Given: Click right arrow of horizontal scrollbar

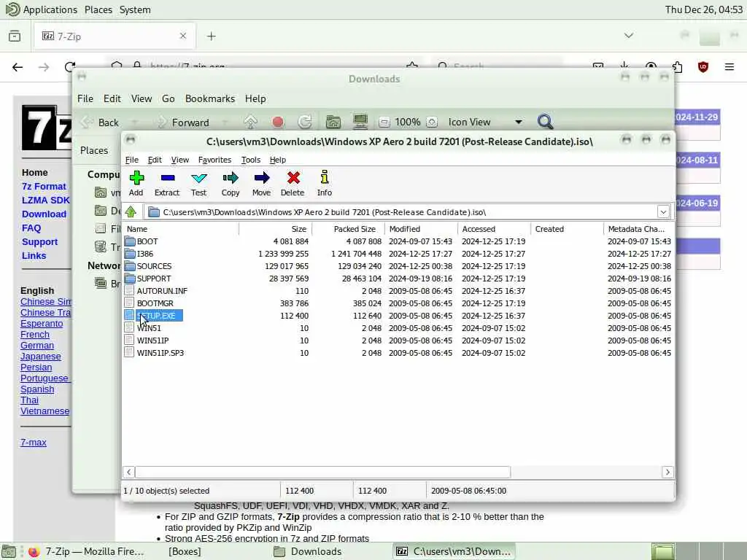Looking at the screenshot, I should coord(667,472).
